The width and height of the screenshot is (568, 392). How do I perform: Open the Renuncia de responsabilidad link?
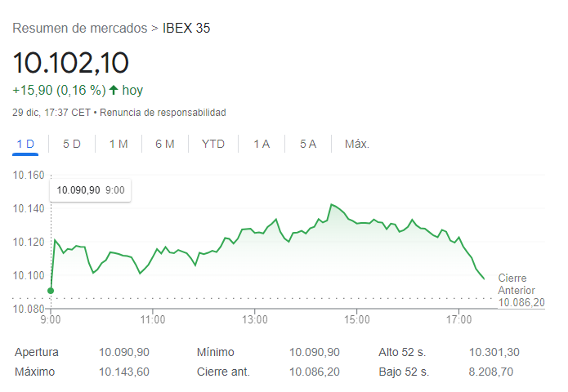coord(163,113)
